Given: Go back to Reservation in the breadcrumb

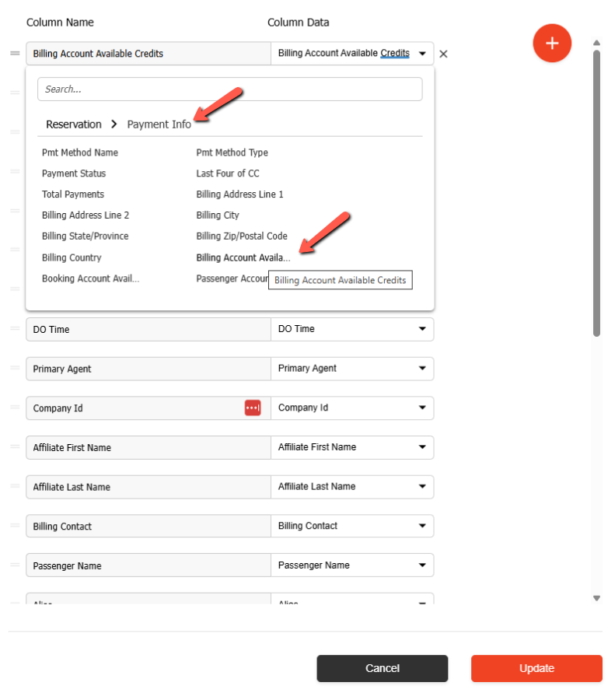Looking at the screenshot, I should pyautogui.click(x=74, y=124).
